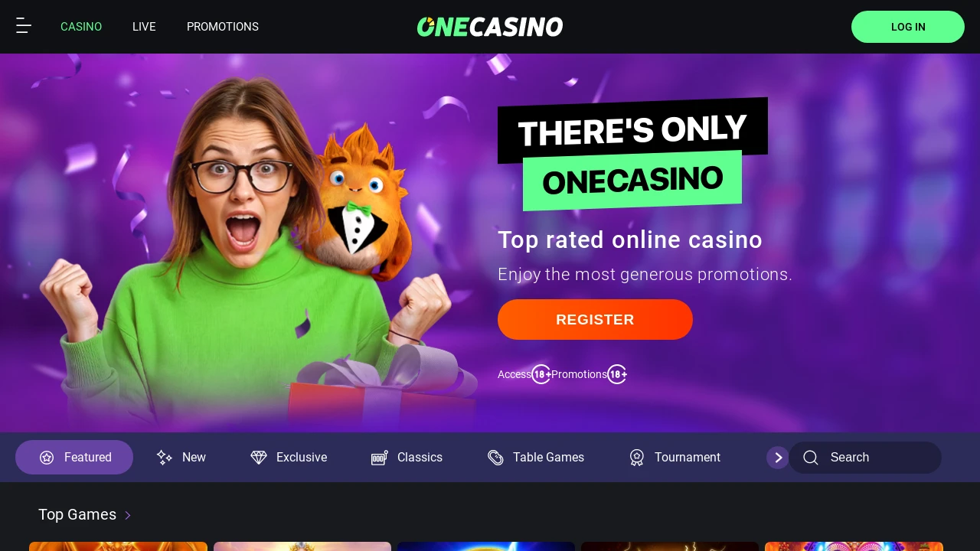
Task: Click the Table Games chips icon
Action: point(495,458)
